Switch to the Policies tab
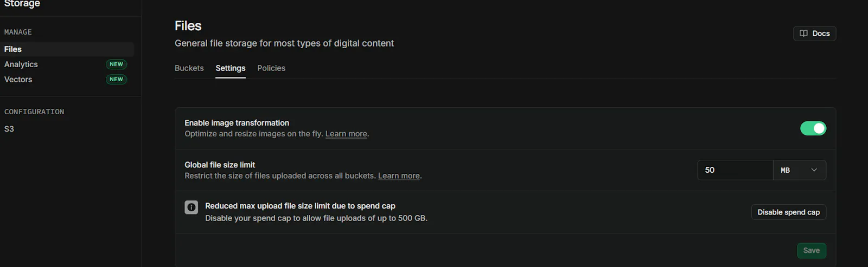Viewport: 868px width, 267px height. (271, 68)
